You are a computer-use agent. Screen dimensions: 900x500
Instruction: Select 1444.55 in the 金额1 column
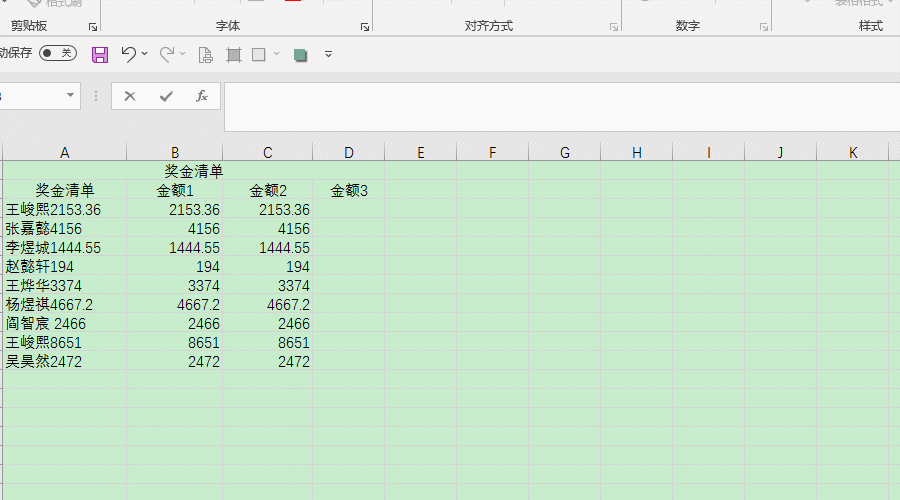pyautogui.click(x=174, y=247)
